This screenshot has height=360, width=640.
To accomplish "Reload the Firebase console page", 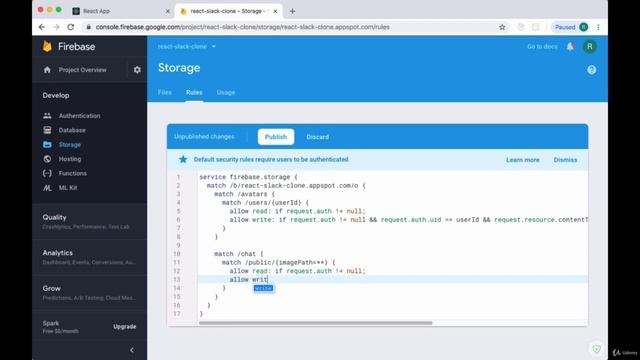I will [x=71, y=27].
